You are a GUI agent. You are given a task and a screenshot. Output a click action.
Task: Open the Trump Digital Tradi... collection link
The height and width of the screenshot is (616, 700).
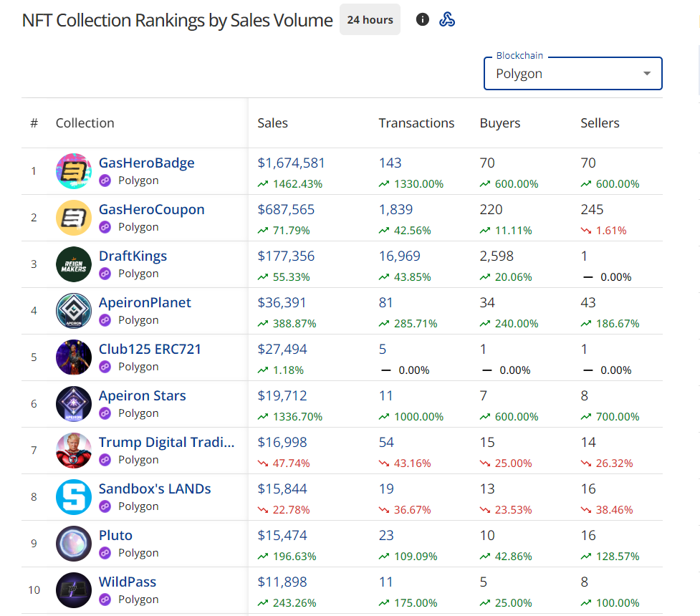pyautogui.click(x=166, y=442)
